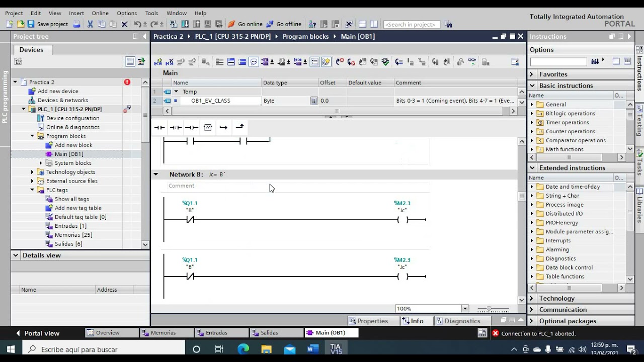Expand the System blocks folder

41,163
